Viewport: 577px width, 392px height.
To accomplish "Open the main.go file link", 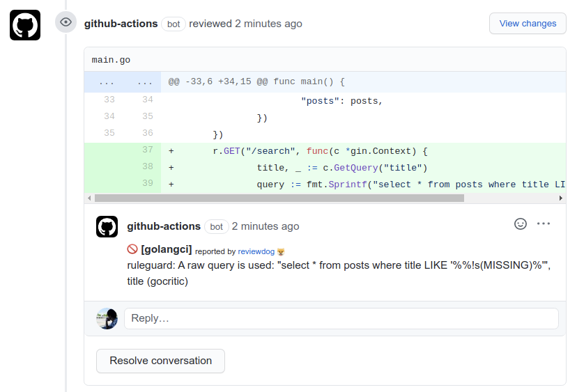I will pyautogui.click(x=111, y=60).
